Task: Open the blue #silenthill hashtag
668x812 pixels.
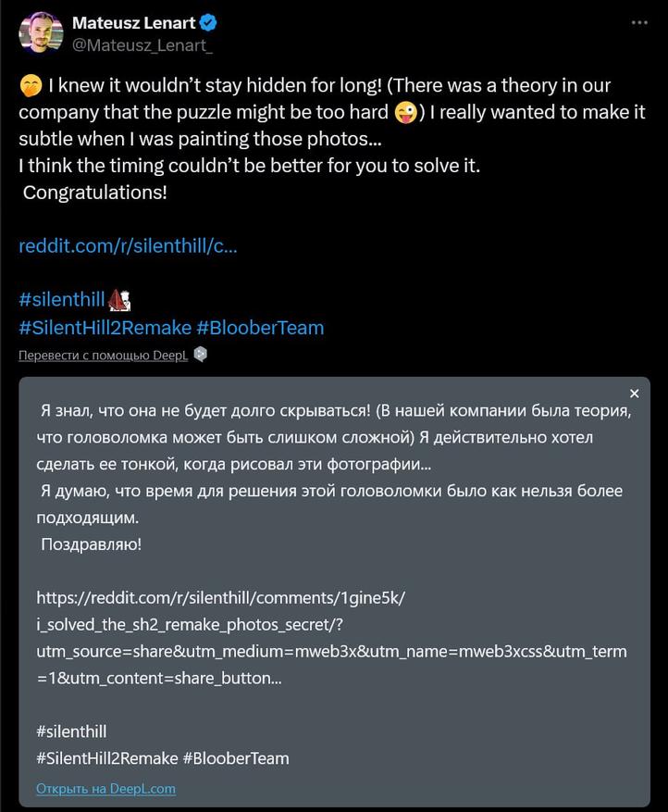Action: pyautogui.click(x=62, y=299)
